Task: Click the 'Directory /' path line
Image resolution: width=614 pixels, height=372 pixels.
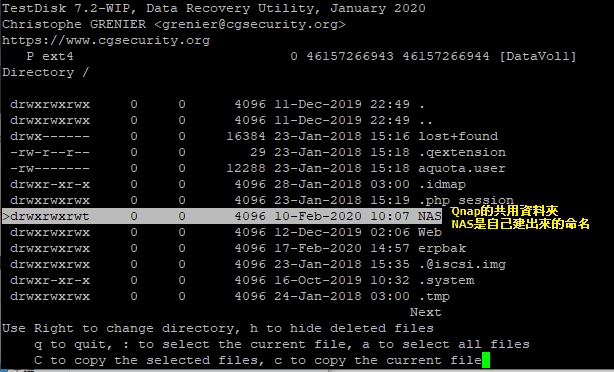Action: click(x=45, y=72)
